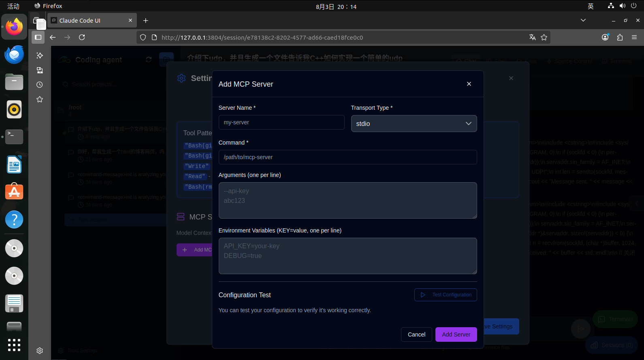This screenshot has width=644, height=360.
Task: Focus the Arguments text area
Action: pos(348,200)
